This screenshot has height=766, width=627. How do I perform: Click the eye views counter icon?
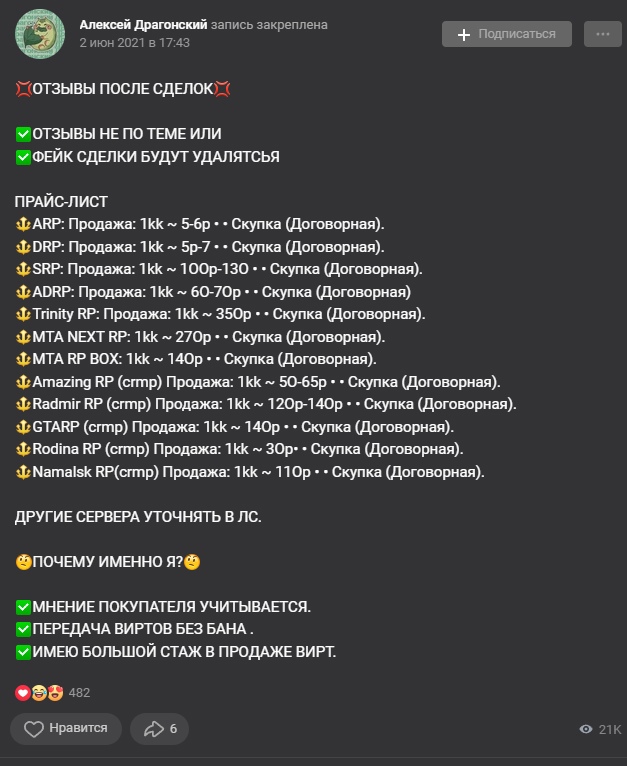tap(586, 730)
